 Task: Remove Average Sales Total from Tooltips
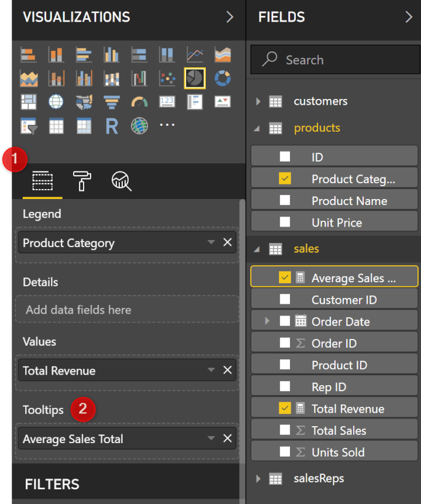pyautogui.click(x=227, y=438)
